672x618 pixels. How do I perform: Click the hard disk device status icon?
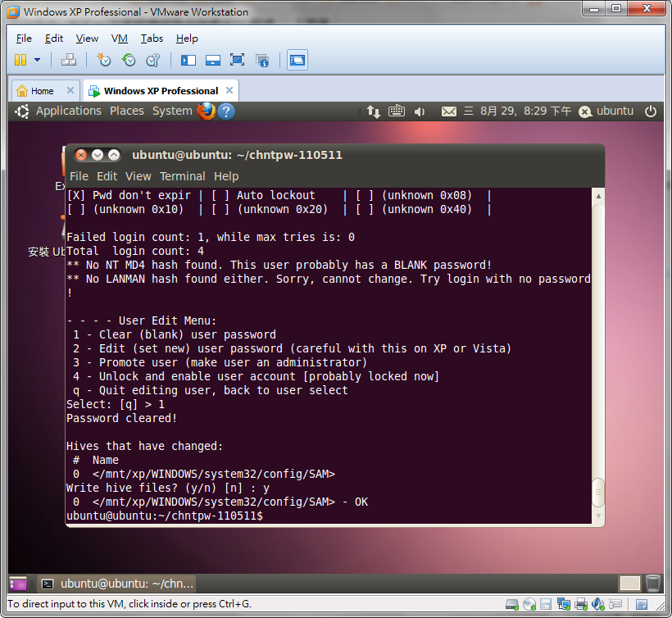512,605
